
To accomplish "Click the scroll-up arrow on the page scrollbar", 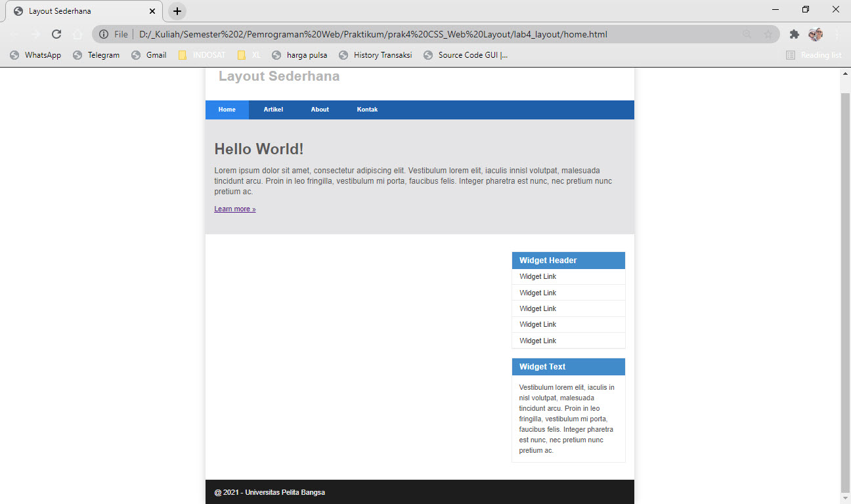I will click(846, 73).
